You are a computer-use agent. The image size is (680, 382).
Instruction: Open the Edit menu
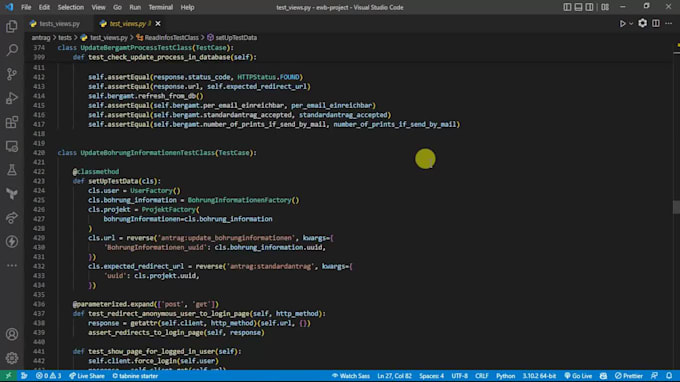click(x=44, y=7)
